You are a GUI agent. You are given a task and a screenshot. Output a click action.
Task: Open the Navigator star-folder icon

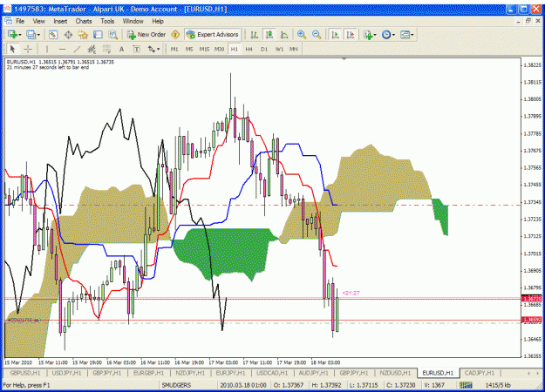83,35
